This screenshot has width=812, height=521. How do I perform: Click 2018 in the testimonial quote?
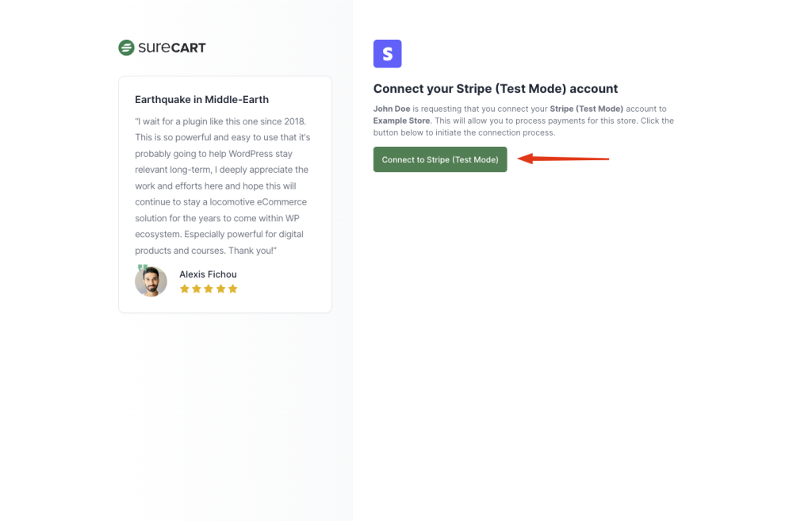click(x=295, y=121)
